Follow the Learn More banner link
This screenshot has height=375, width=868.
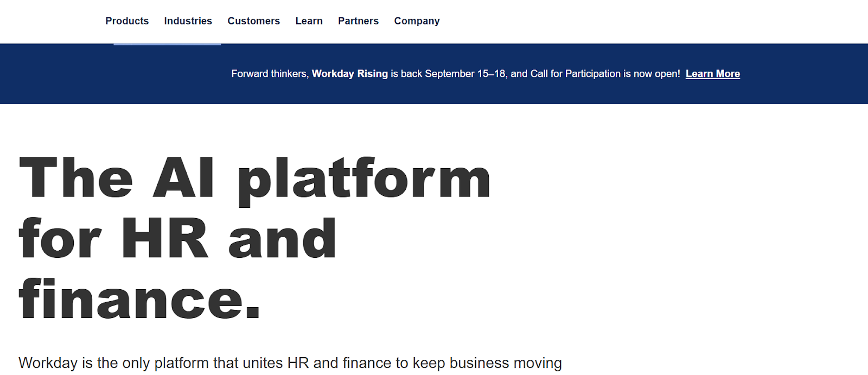pos(712,74)
